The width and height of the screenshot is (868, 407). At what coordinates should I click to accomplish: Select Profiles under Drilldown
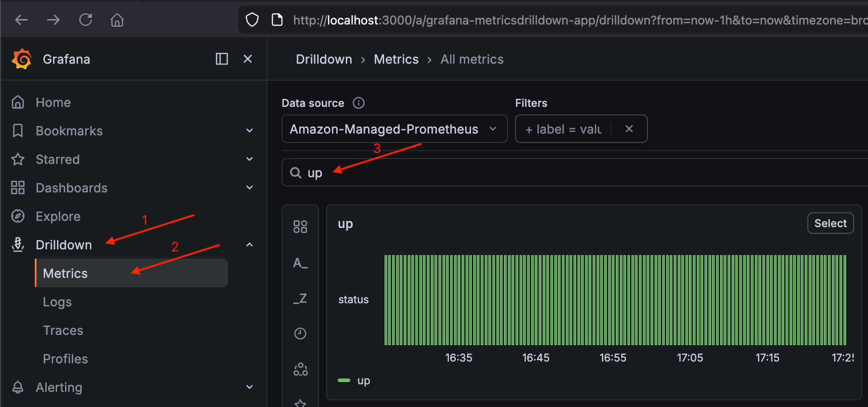[65, 359]
